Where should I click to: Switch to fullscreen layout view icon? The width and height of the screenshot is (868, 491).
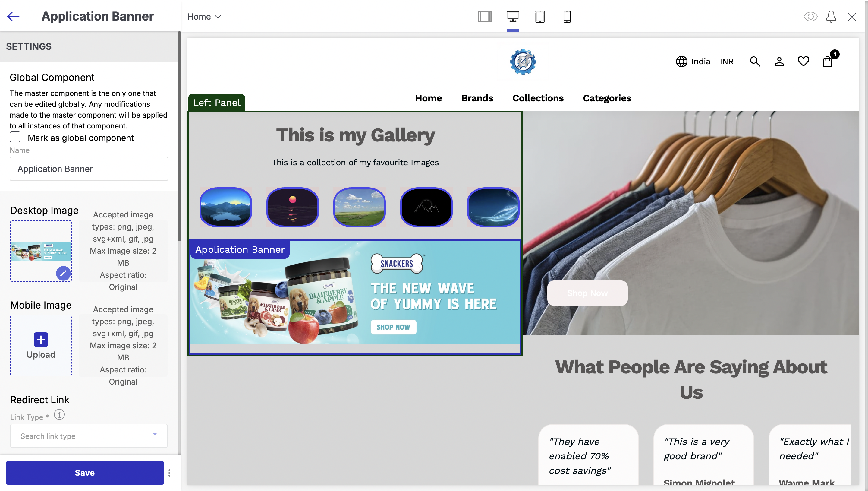click(x=485, y=17)
